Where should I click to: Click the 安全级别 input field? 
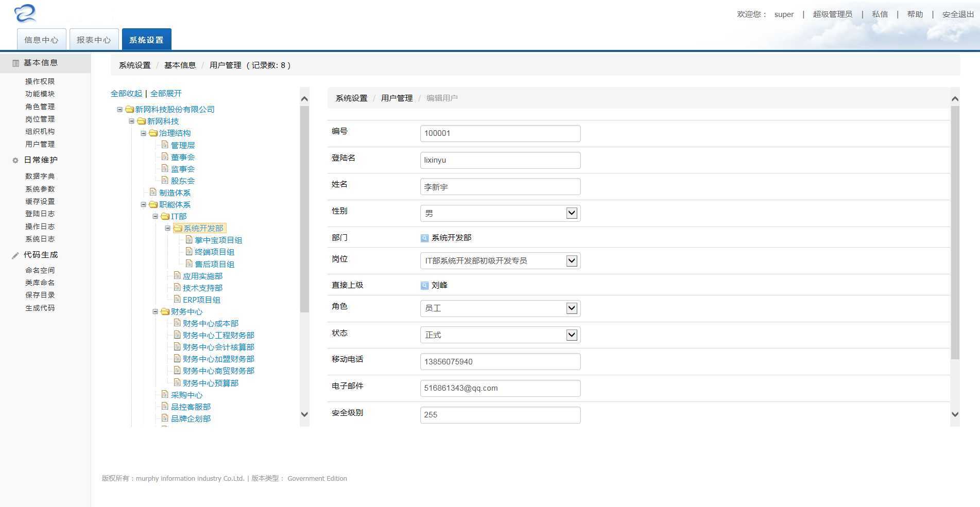(500, 415)
